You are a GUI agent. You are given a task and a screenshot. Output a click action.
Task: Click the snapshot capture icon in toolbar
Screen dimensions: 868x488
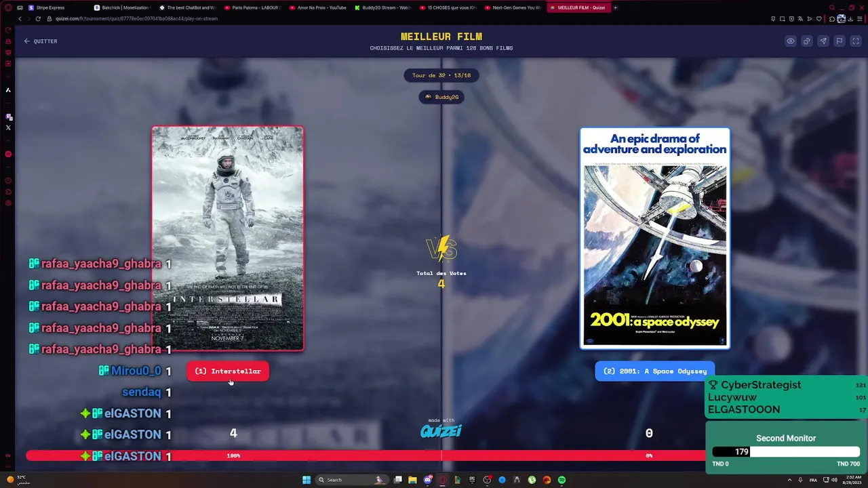782,19
